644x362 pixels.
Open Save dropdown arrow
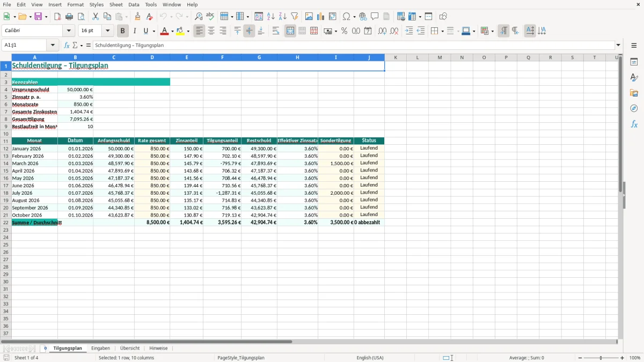tap(46, 17)
